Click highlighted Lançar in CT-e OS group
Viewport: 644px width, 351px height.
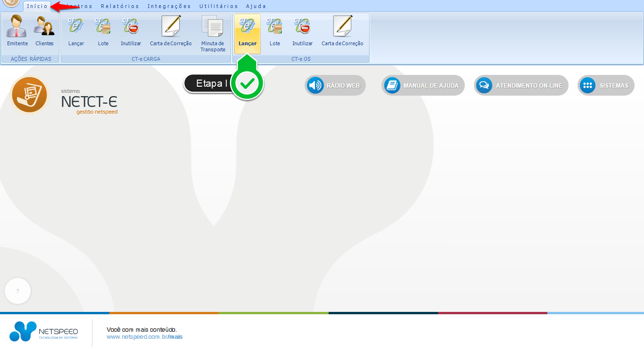pos(248,32)
